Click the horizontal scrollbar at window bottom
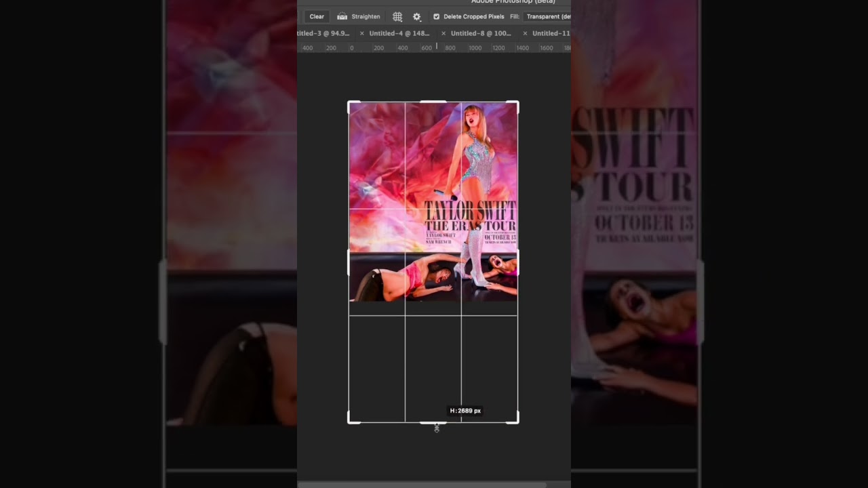 (x=422, y=485)
